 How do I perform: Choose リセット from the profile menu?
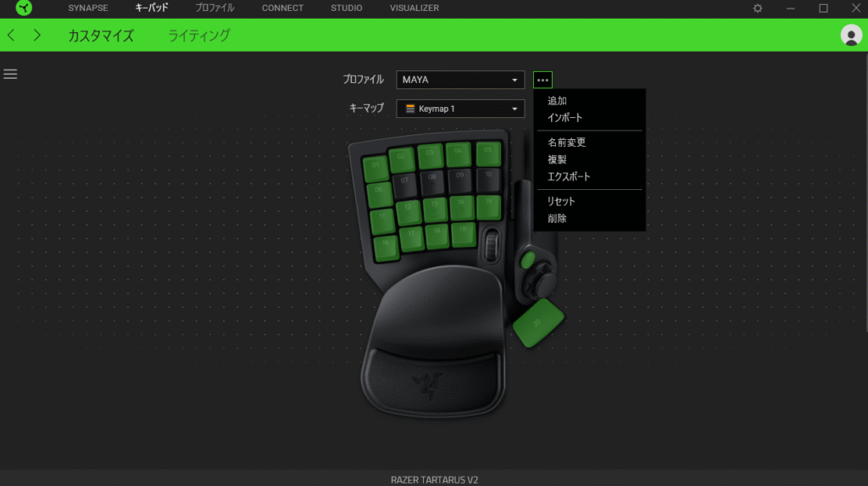click(x=561, y=201)
